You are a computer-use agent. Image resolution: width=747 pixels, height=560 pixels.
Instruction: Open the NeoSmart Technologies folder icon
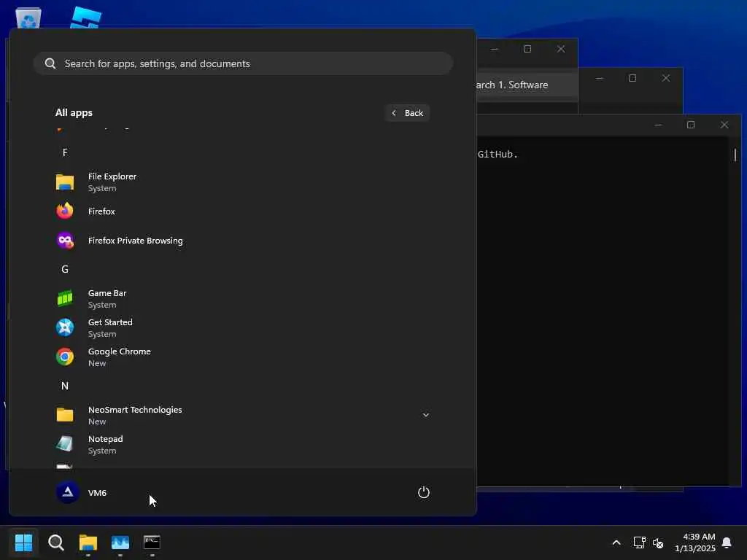(x=65, y=415)
